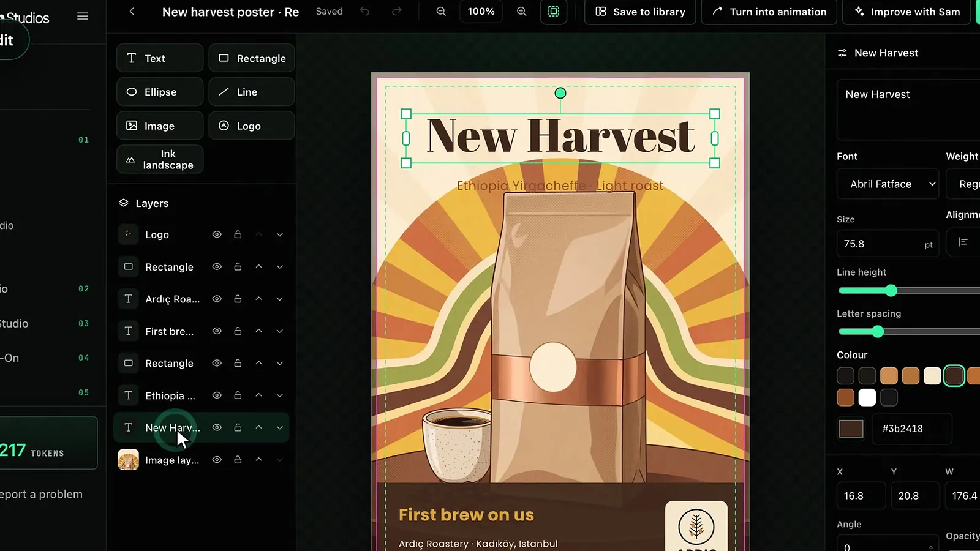Add an Ellipse shape

pos(160,92)
